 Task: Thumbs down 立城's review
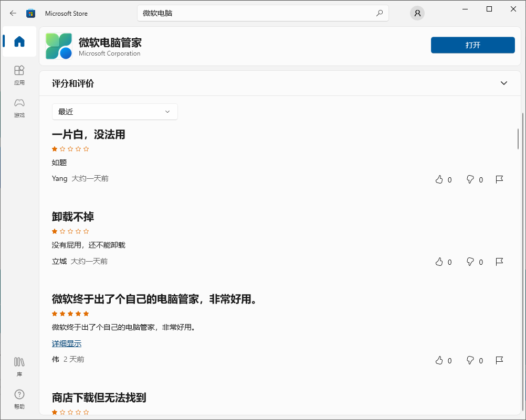pyautogui.click(x=471, y=262)
